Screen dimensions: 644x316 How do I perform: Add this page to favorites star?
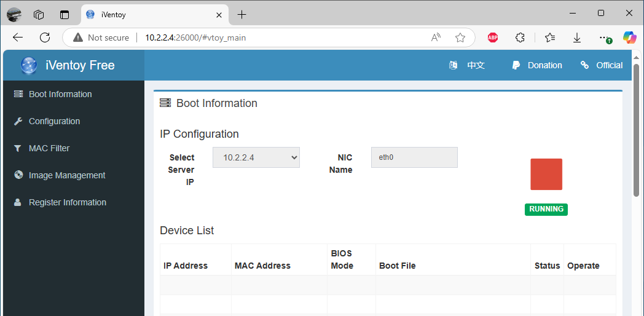click(x=460, y=38)
